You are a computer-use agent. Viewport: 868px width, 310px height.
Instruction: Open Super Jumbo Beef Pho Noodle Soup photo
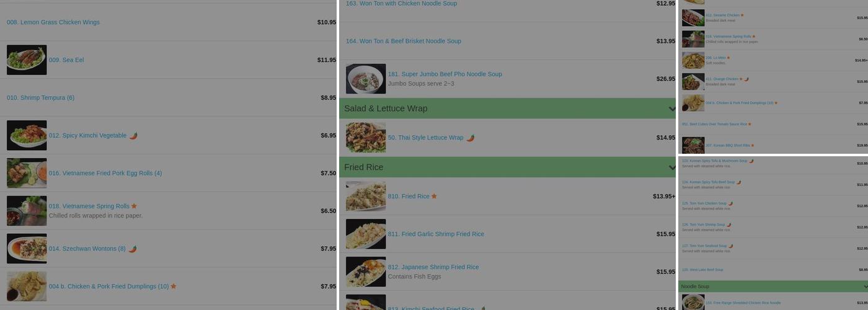click(x=366, y=79)
